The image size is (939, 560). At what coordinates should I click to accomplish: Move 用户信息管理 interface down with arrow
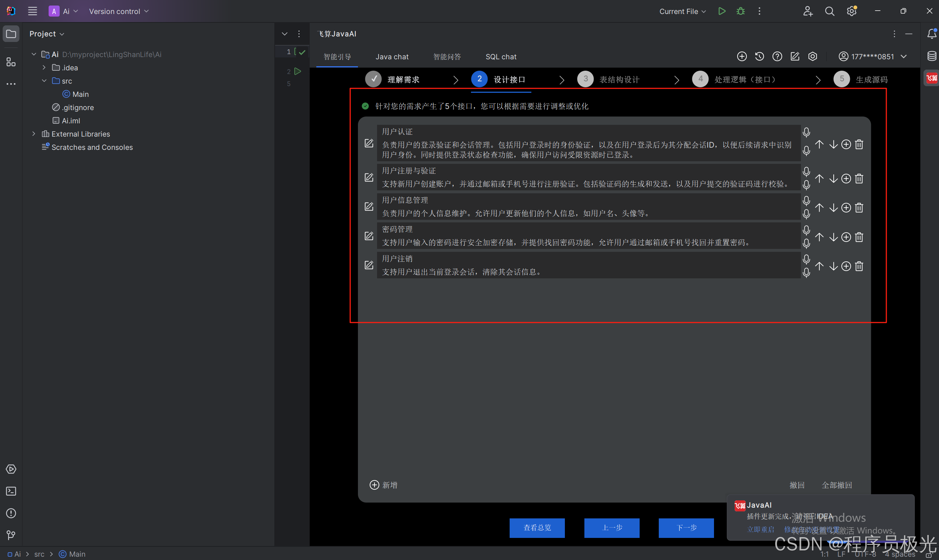[833, 208]
